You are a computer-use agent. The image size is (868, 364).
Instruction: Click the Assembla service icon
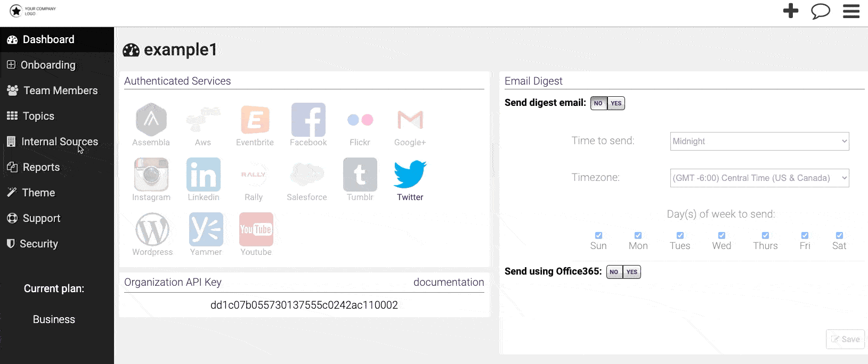coord(151,120)
